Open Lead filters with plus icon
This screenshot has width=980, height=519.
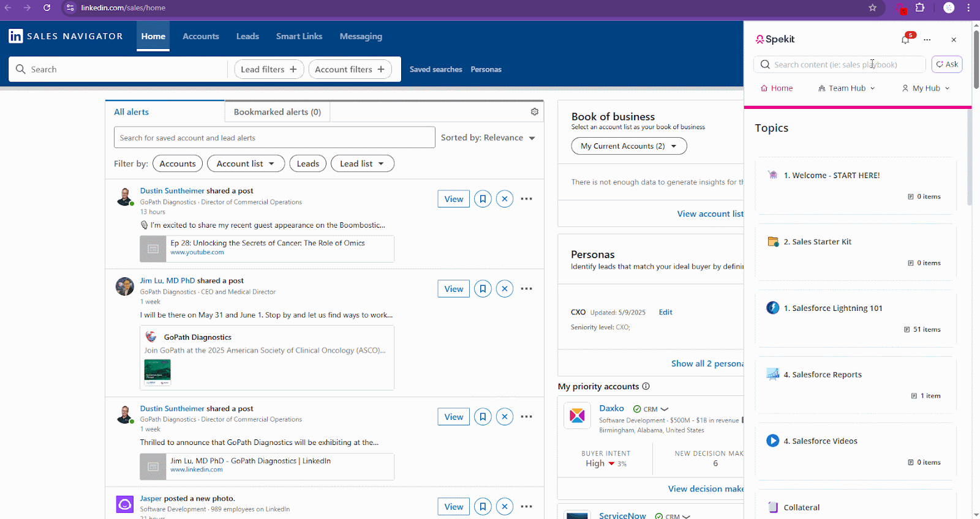point(269,69)
